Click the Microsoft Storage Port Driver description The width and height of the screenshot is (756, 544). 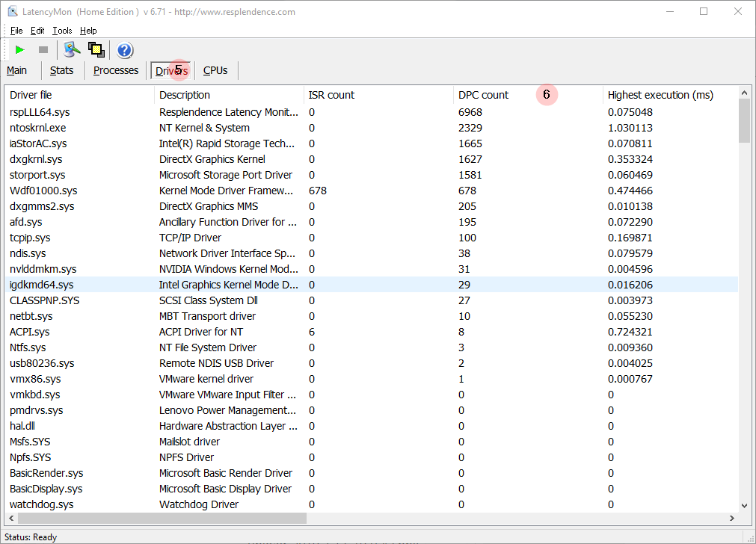click(226, 175)
